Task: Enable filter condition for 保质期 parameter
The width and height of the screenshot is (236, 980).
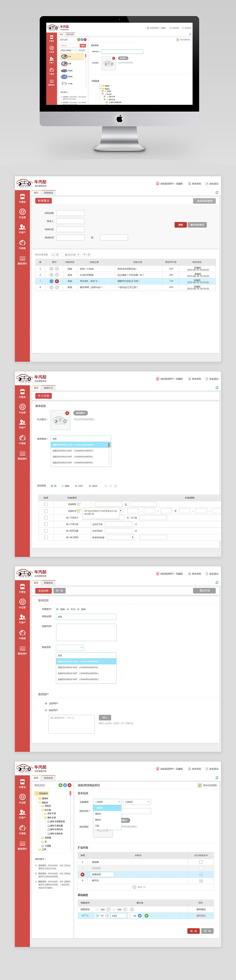Action: pyautogui.click(x=201, y=862)
